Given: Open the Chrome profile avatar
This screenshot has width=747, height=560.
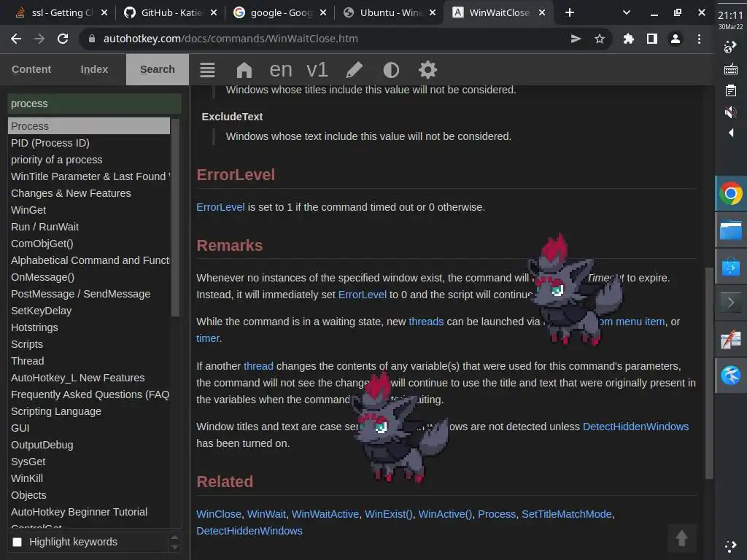Looking at the screenshot, I should (675, 39).
